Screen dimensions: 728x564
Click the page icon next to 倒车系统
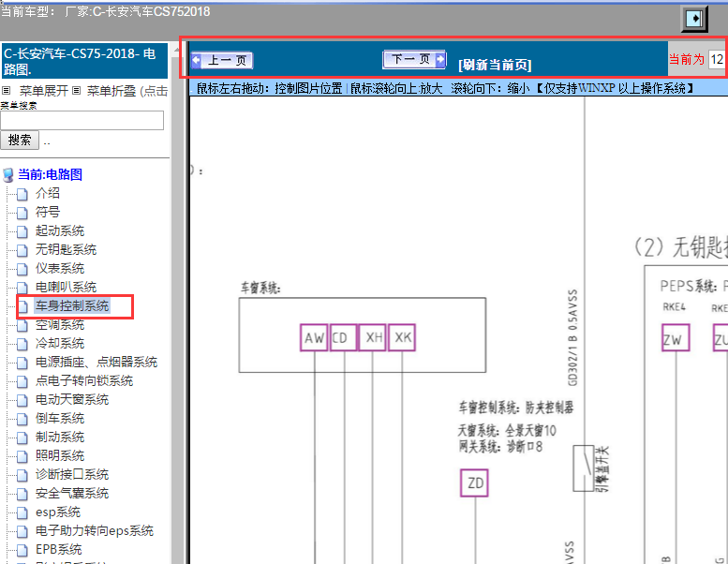[x=22, y=419]
